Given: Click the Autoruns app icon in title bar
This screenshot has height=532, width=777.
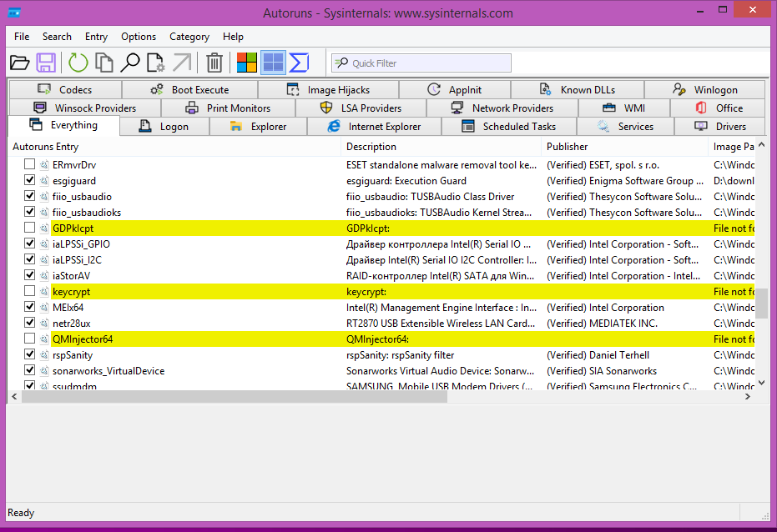Looking at the screenshot, I should tap(14, 13).
